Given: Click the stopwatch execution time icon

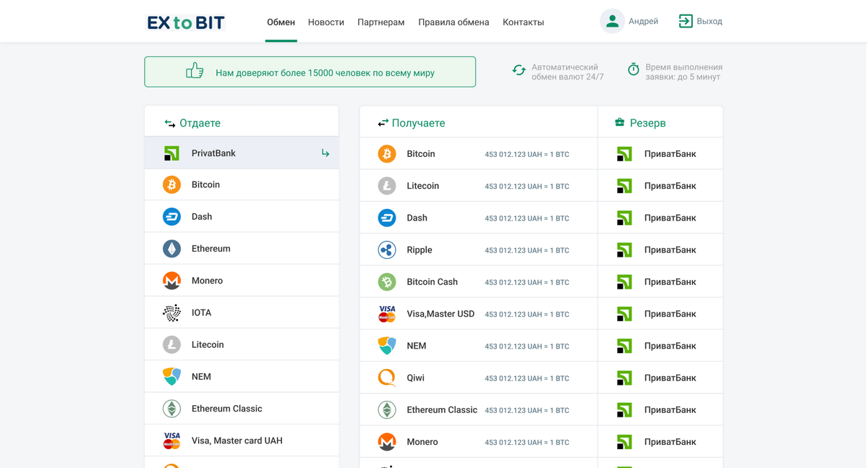Looking at the screenshot, I should coord(634,69).
